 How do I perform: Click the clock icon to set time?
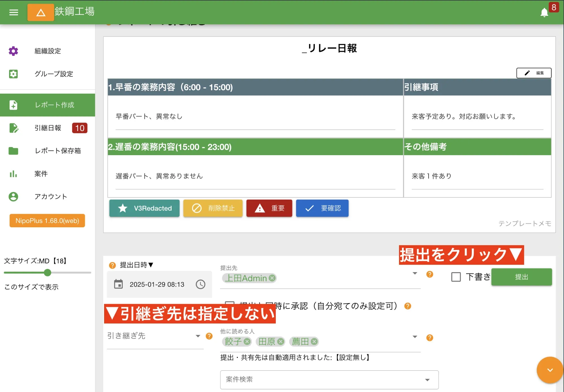201,285
